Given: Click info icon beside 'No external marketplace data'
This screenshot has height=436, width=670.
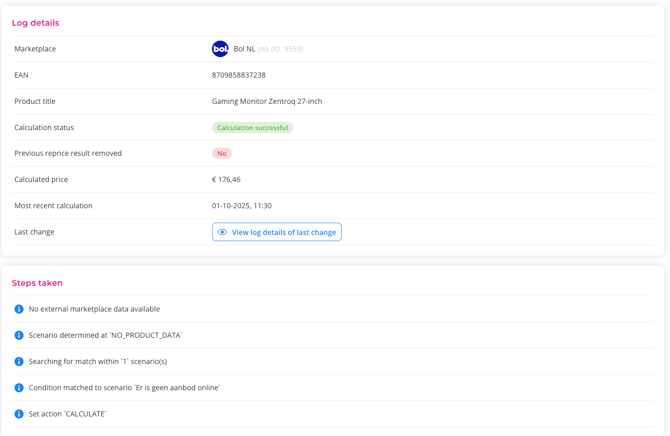Looking at the screenshot, I should pos(19,309).
